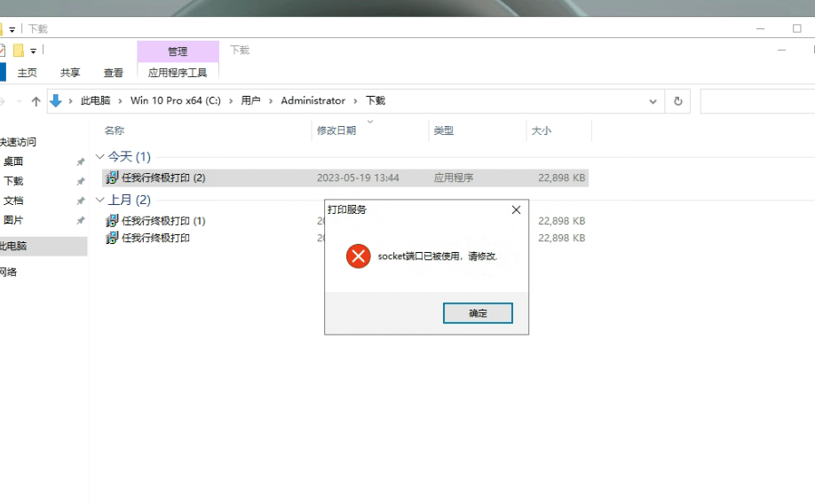The height and width of the screenshot is (504, 815).
Task: Click 下载 at the breadcrumb end
Action: (x=376, y=101)
